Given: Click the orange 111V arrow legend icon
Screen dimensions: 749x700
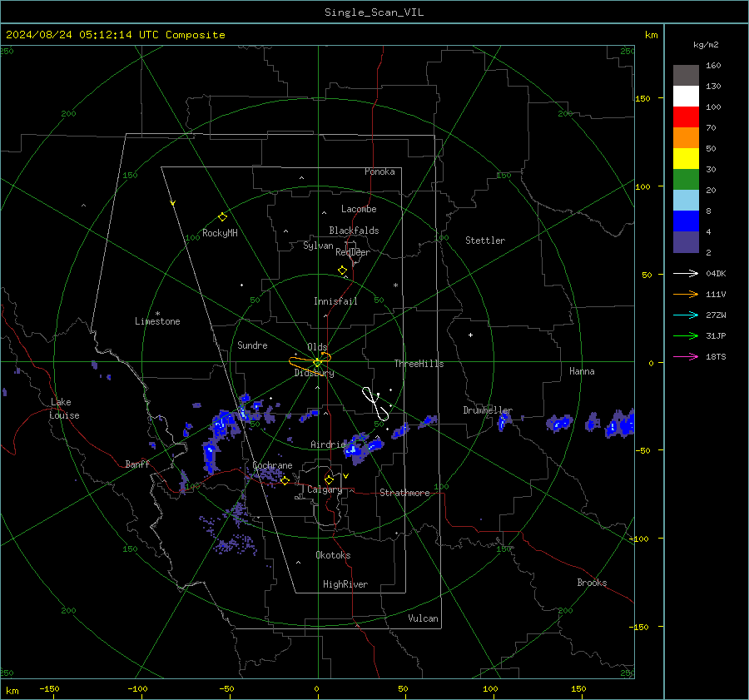Looking at the screenshot, I should tap(686, 295).
